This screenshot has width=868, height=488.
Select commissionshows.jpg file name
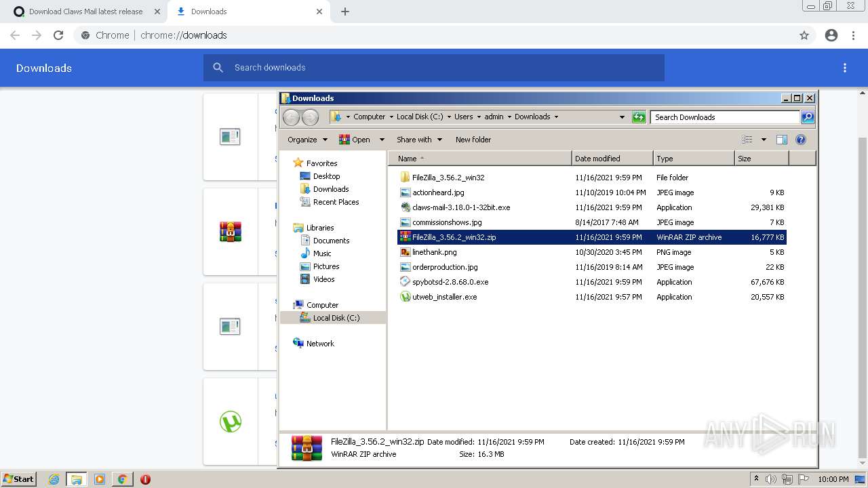tap(447, 222)
